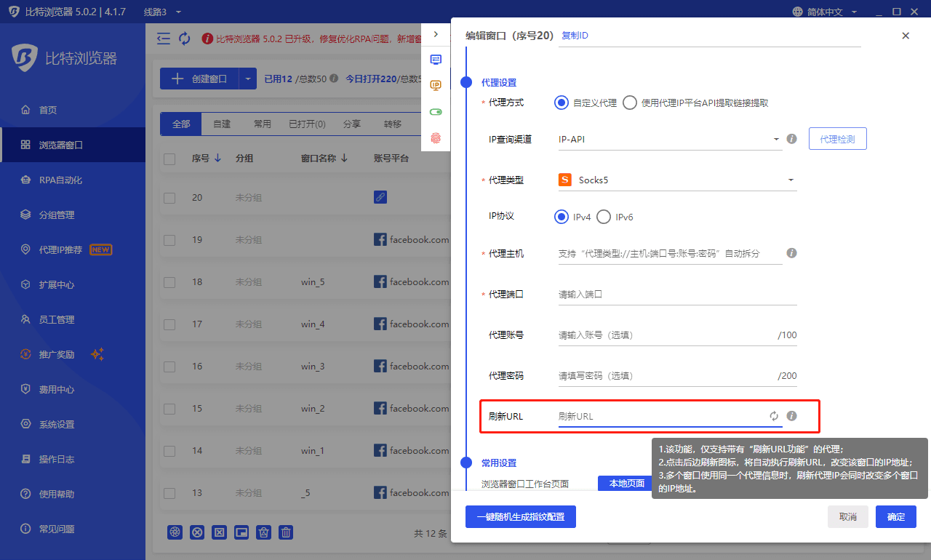
Task: Switch to the 自建 tab
Action: pos(222,124)
